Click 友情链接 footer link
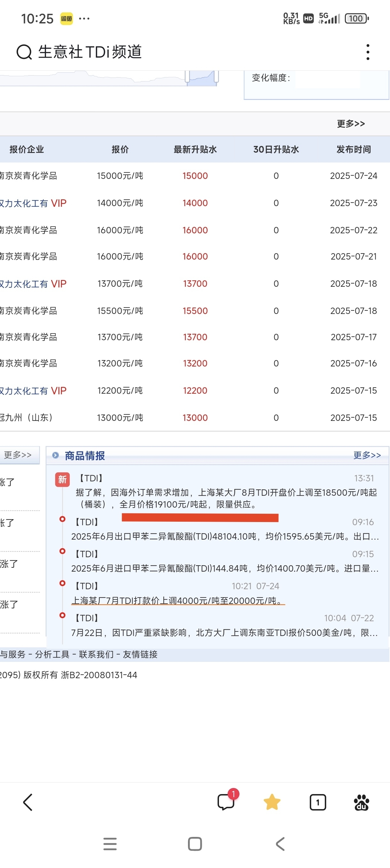 coord(140,655)
